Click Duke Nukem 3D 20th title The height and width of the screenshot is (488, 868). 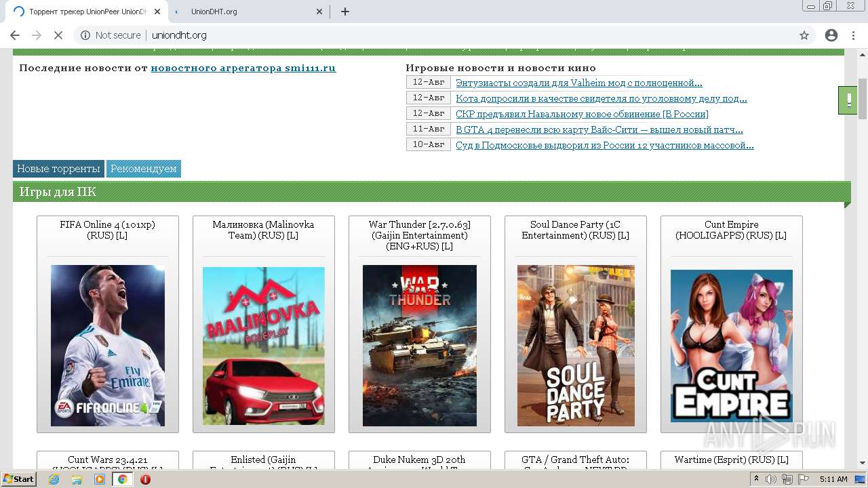pos(420,464)
